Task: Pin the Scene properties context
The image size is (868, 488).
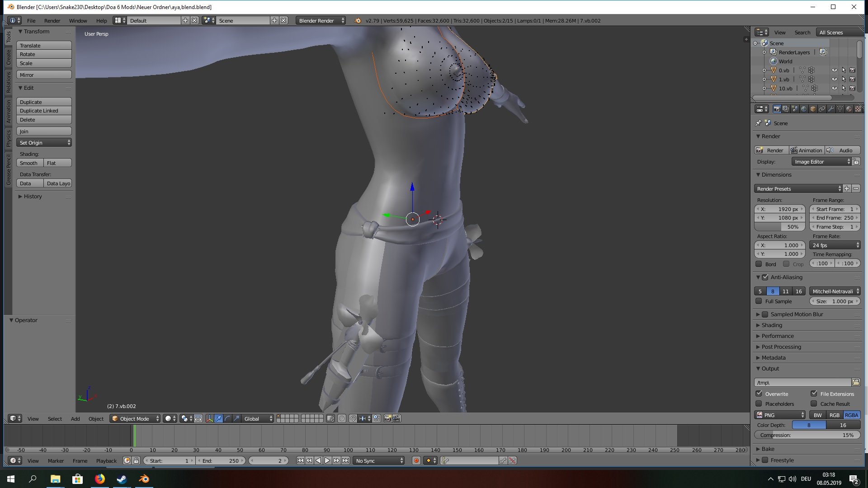Action: point(758,123)
